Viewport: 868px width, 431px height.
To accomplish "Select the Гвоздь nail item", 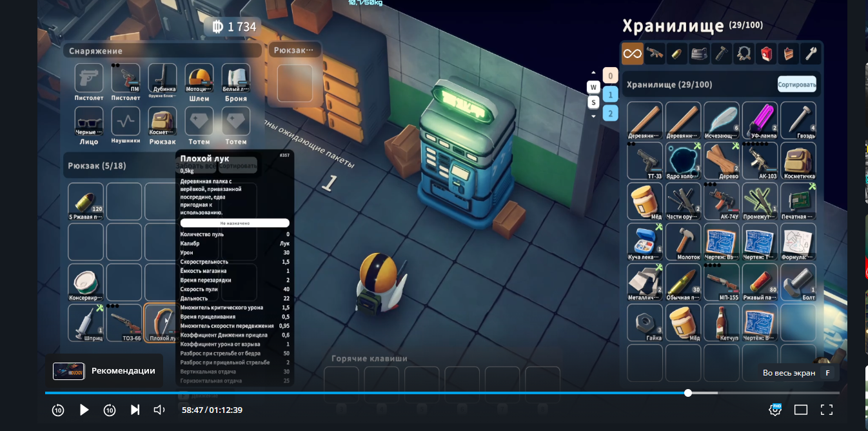I will coord(798,121).
